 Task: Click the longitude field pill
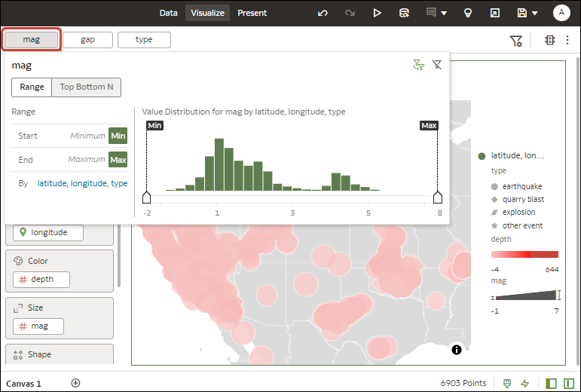pyautogui.click(x=48, y=232)
